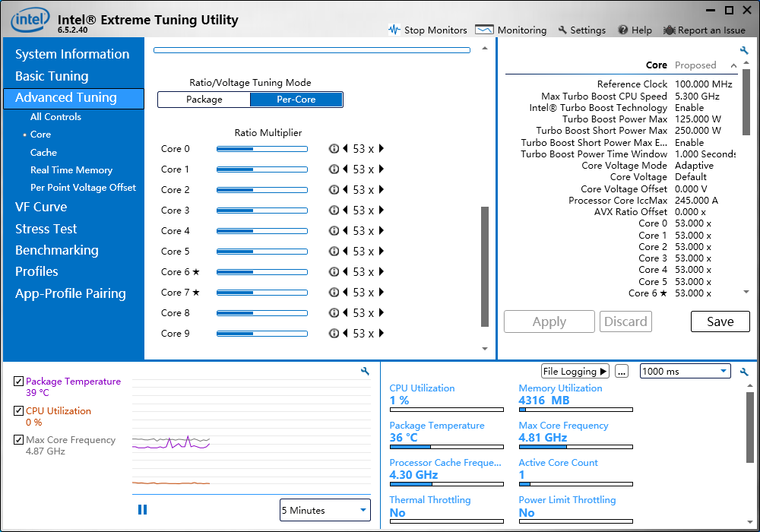
Task: Open Settings via the wrench icon
Action: click(562, 30)
